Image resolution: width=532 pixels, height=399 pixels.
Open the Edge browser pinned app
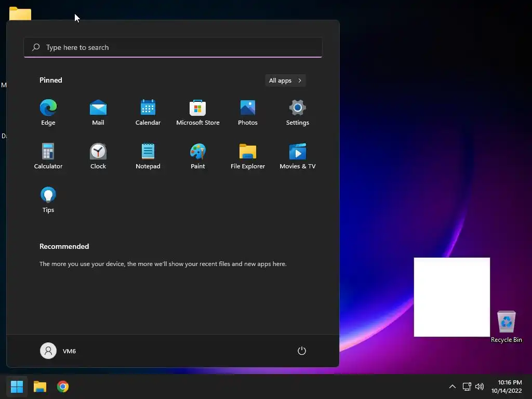[x=48, y=113]
